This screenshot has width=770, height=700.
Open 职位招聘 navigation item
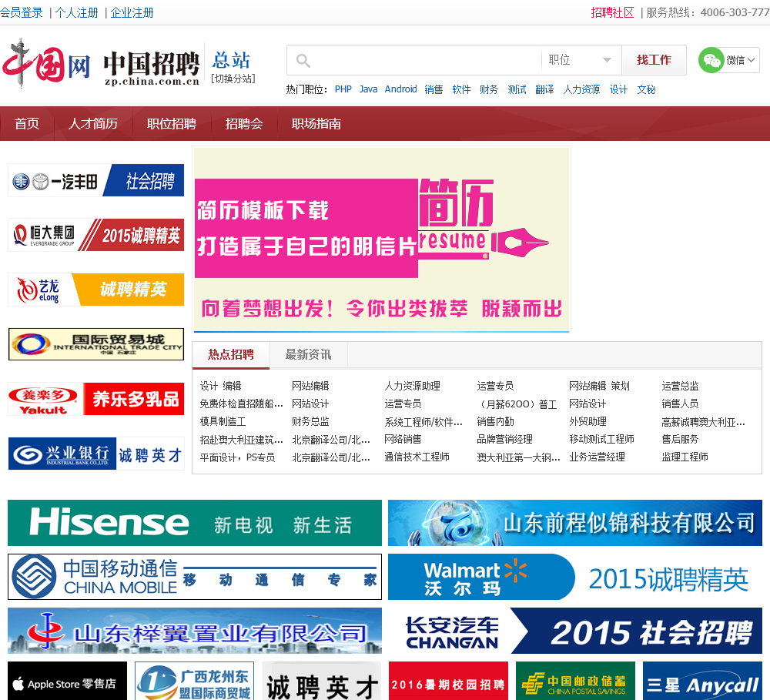(x=172, y=124)
